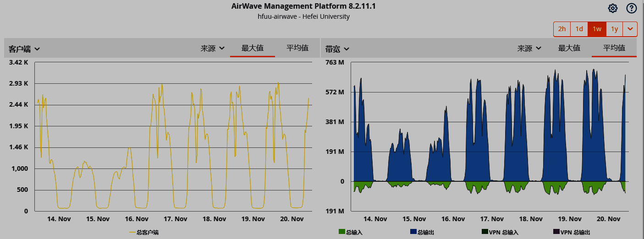Viewport: 644px width, 239px height.
Task: Open 来源 dropdown in the 客户端 panel
Action: click(213, 48)
